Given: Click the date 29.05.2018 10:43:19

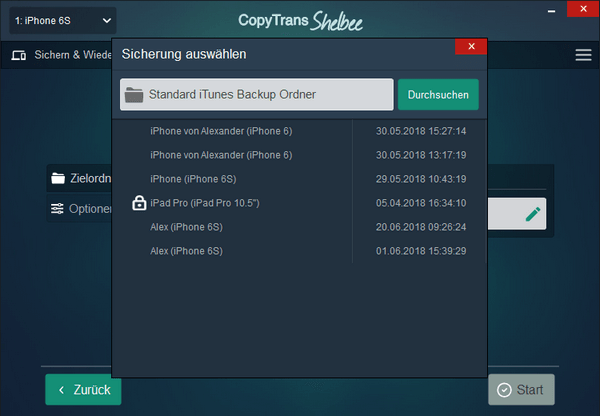Looking at the screenshot, I should tap(421, 179).
